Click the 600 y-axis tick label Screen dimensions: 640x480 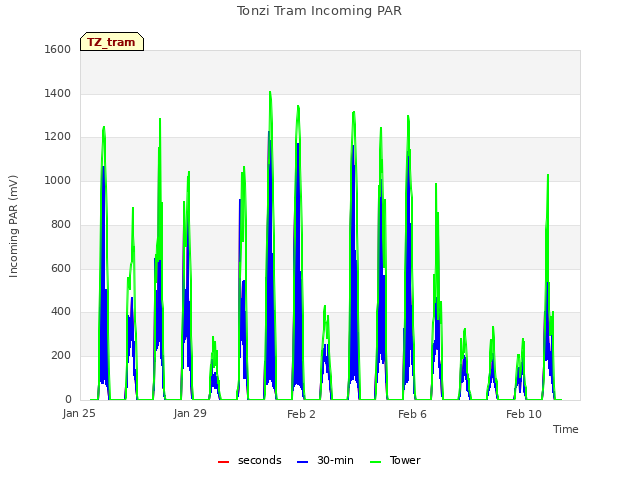(x=61, y=269)
